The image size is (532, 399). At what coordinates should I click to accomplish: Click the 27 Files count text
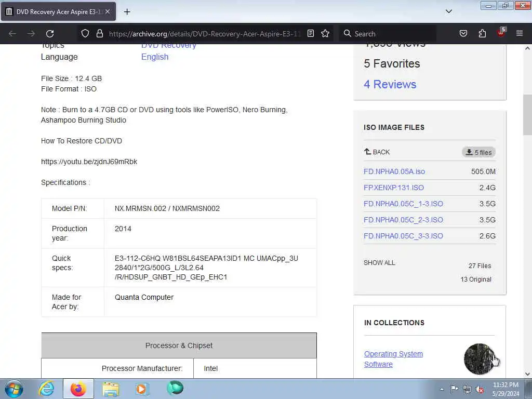[480, 265]
